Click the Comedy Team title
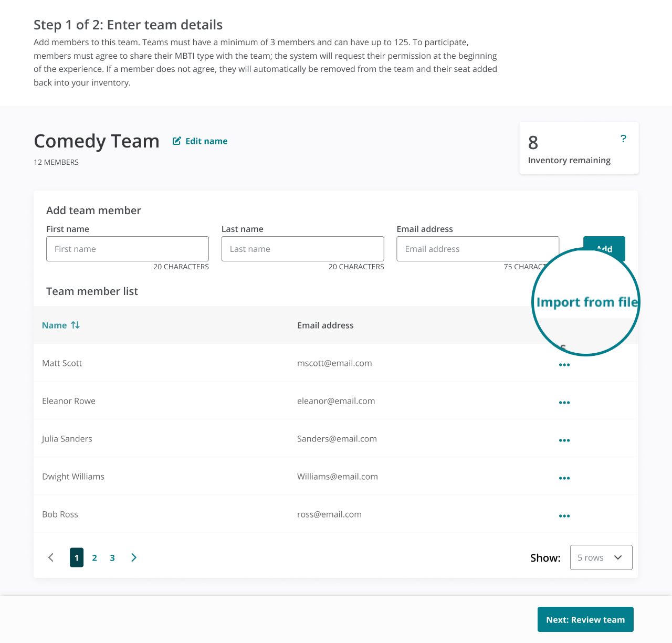672x643 pixels. tap(97, 141)
